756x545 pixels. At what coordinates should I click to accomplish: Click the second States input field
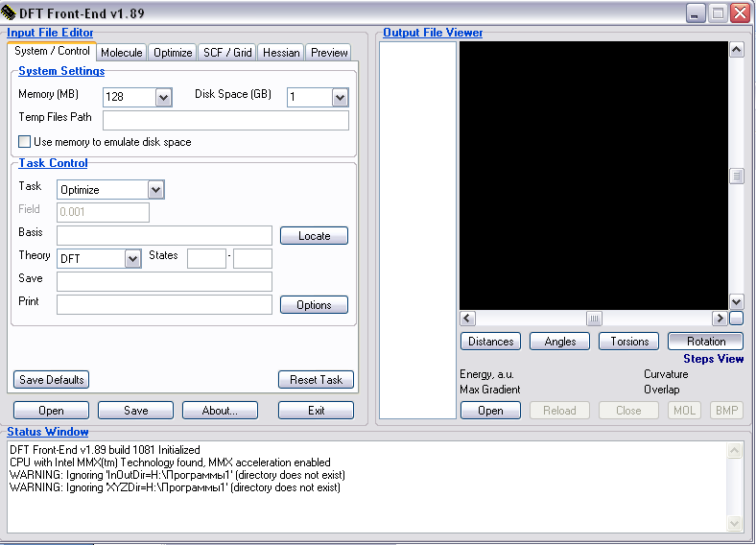pos(252,258)
